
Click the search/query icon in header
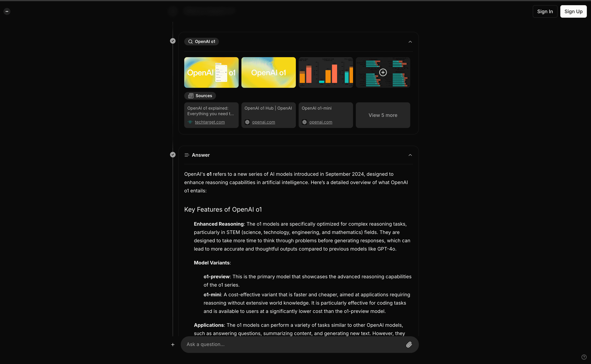pyautogui.click(x=190, y=41)
